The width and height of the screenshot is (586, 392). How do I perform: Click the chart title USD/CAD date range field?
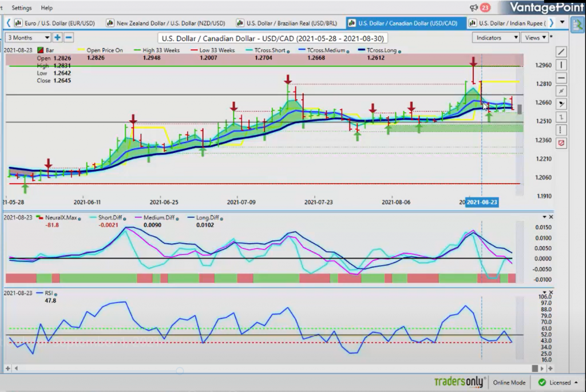[273, 38]
